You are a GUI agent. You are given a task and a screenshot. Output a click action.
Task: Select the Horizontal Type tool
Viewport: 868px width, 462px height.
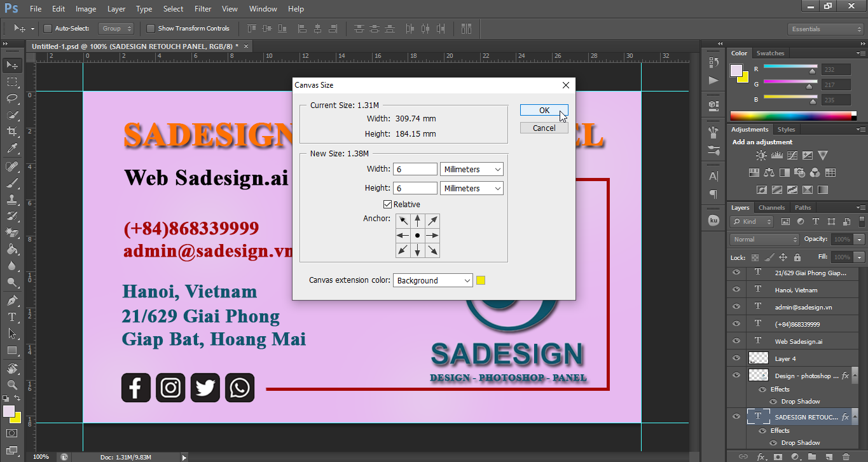11,316
